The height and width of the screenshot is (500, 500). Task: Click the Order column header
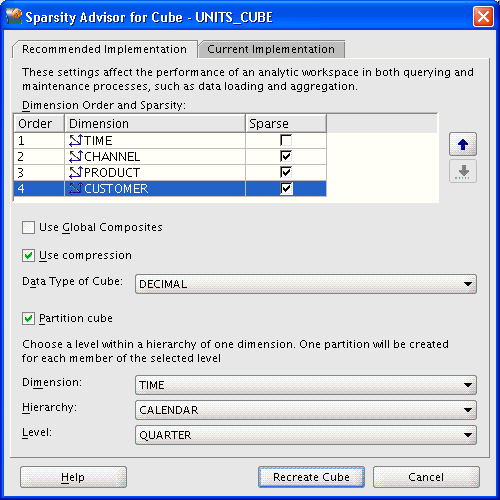[39, 123]
